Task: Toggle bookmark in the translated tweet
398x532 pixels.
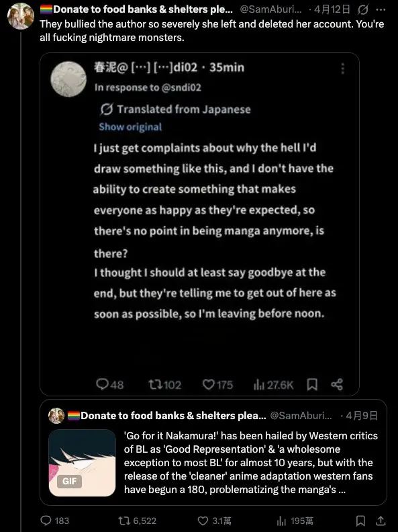Action: 312,384
